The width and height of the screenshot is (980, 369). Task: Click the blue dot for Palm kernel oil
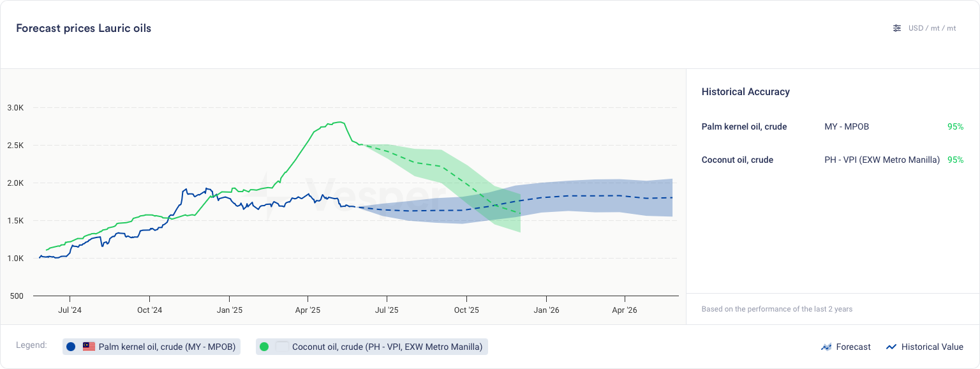click(x=71, y=347)
